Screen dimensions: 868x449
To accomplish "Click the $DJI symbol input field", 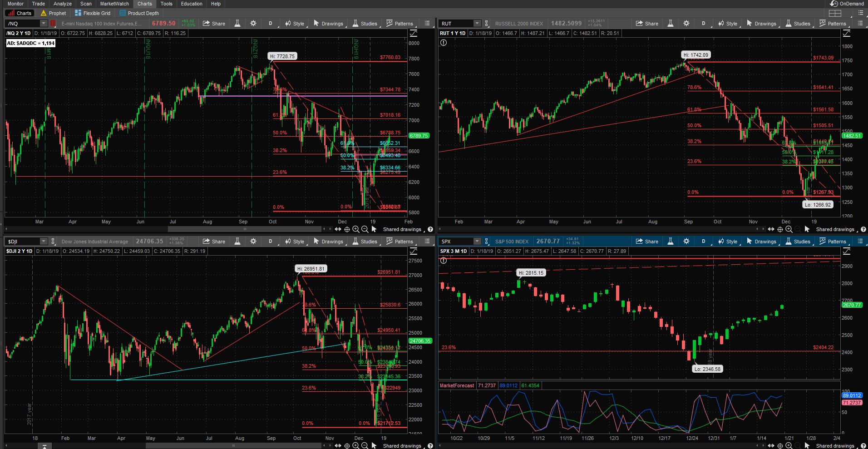I will [x=23, y=242].
